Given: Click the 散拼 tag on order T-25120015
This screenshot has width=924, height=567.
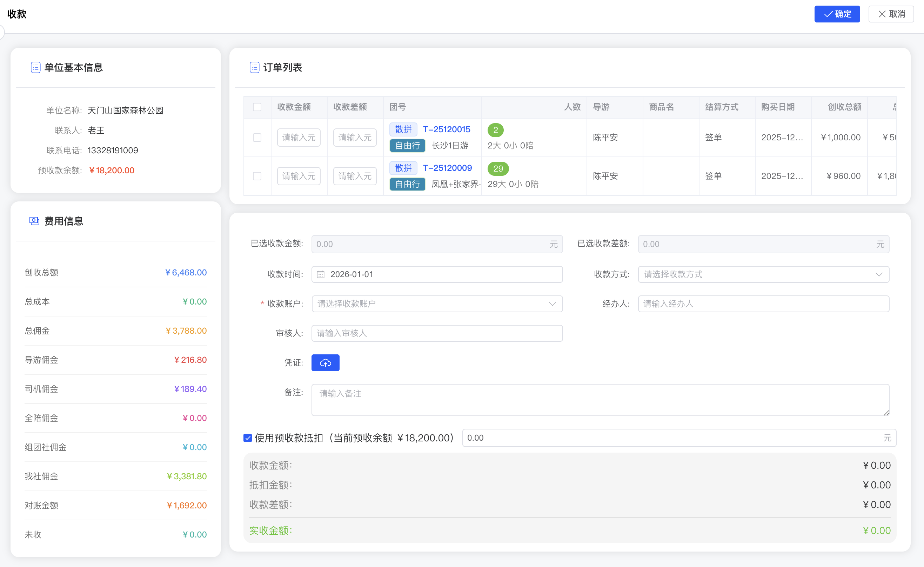Looking at the screenshot, I should click(x=403, y=129).
